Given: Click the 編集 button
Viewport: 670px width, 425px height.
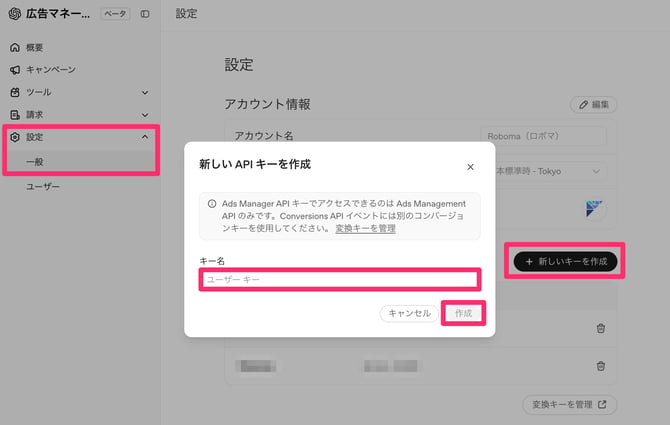Looking at the screenshot, I should point(593,105).
